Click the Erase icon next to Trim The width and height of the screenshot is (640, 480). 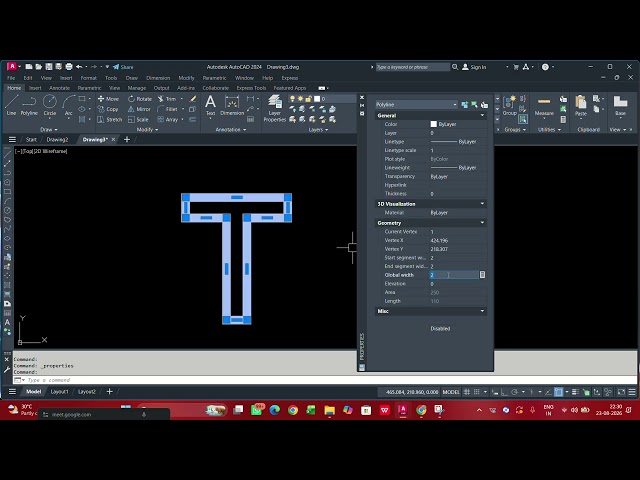(x=193, y=99)
